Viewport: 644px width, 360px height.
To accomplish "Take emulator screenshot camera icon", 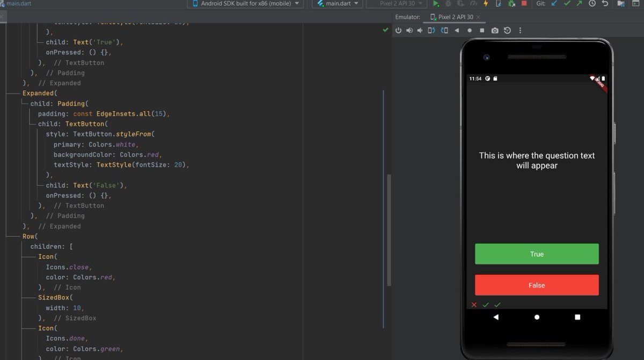I will click(495, 31).
